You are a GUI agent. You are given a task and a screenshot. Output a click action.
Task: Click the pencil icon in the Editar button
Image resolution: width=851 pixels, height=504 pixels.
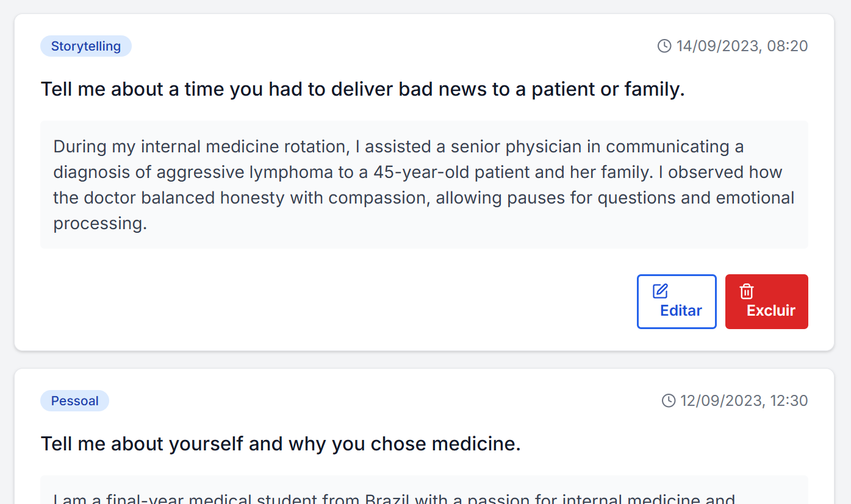660,291
